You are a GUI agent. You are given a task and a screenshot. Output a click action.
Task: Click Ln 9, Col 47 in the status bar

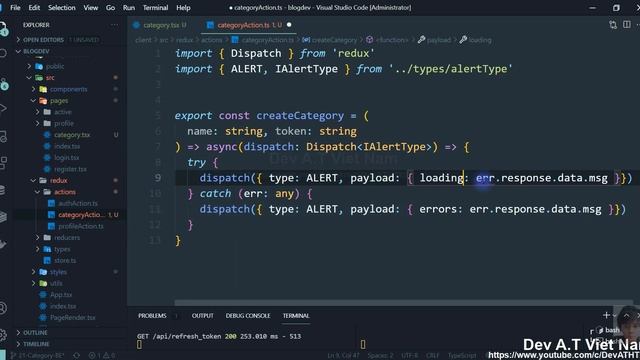pyautogui.click(x=343, y=356)
